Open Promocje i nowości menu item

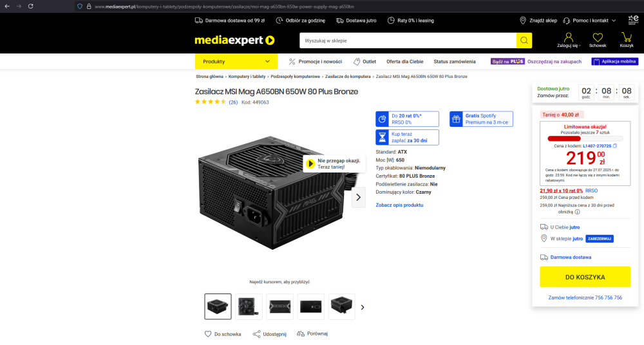tap(316, 62)
